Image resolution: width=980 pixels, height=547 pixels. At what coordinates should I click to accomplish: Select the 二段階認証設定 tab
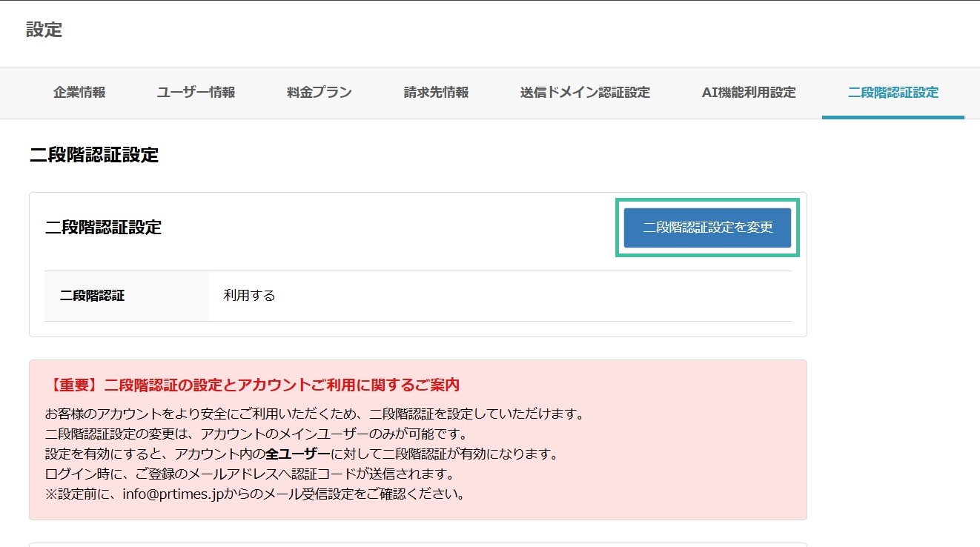click(893, 92)
